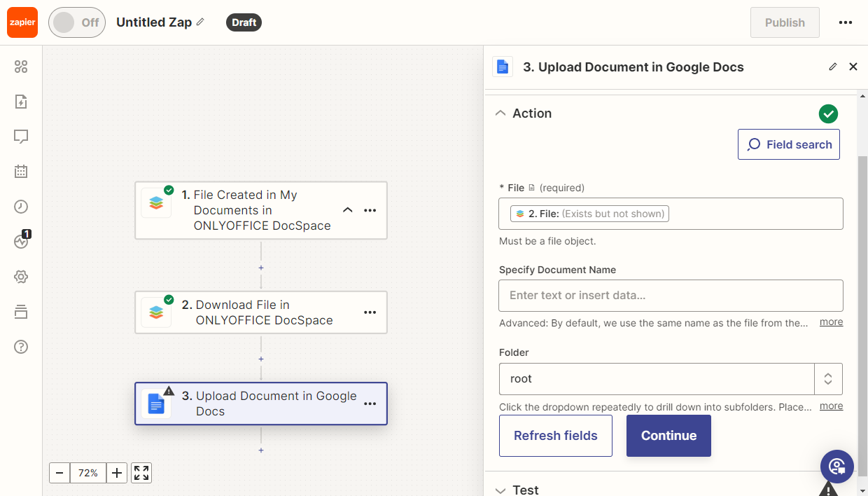The height and width of the screenshot is (496, 868).
Task: Click pencil icon to rename Untitled Zap
Action: pyautogui.click(x=200, y=22)
